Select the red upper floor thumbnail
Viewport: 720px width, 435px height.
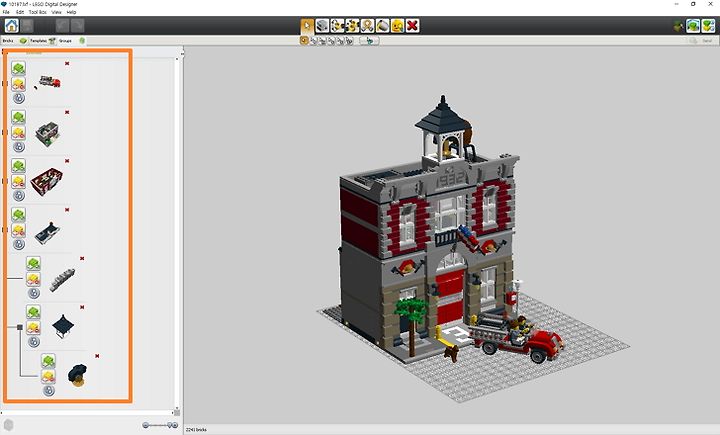point(47,181)
